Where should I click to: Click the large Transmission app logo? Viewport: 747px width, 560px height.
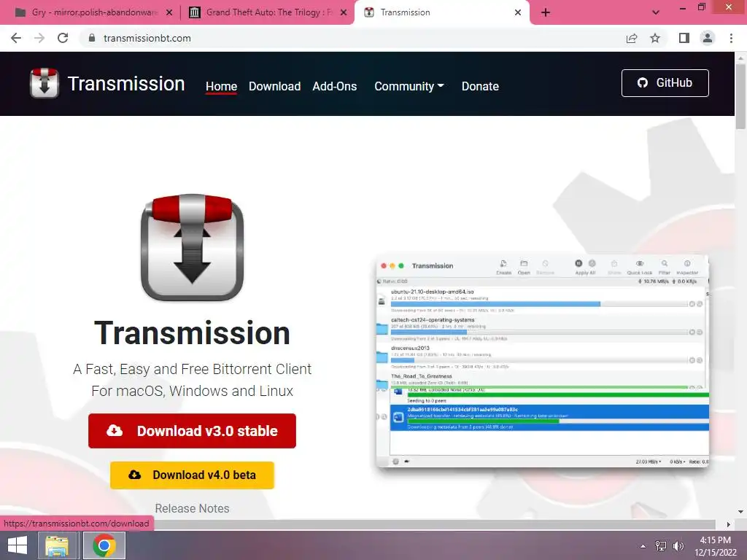[x=192, y=247]
